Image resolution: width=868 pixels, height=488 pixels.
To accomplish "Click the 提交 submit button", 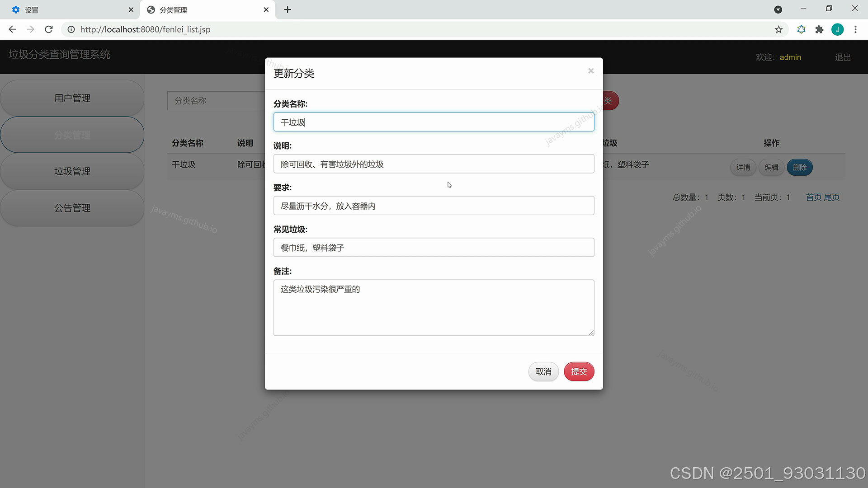I will pyautogui.click(x=579, y=371).
